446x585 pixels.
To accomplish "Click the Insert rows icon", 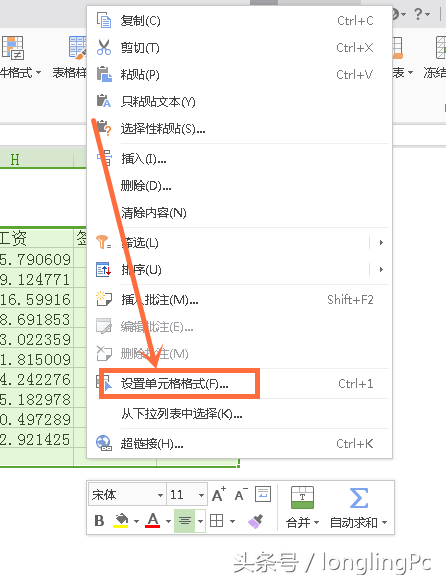I will pyautogui.click(x=105, y=158).
